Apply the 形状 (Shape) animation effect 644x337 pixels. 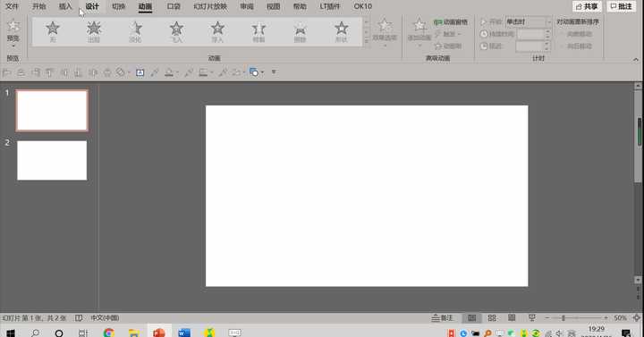point(342,31)
